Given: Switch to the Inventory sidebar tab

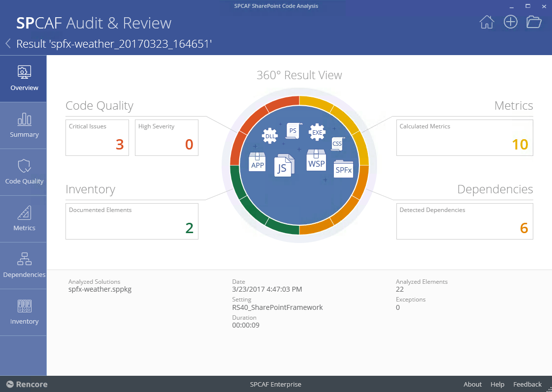Looking at the screenshot, I should [x=23, y=312].
